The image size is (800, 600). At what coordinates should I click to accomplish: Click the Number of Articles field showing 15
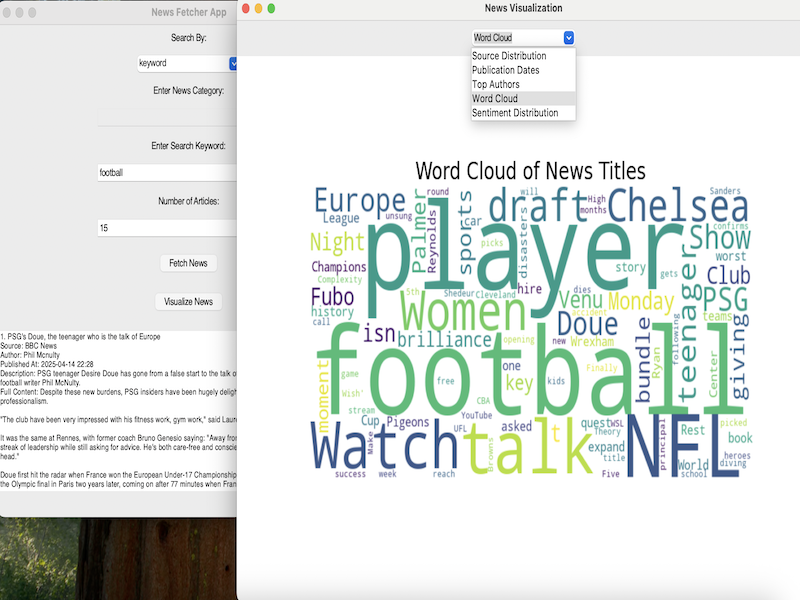167,228
